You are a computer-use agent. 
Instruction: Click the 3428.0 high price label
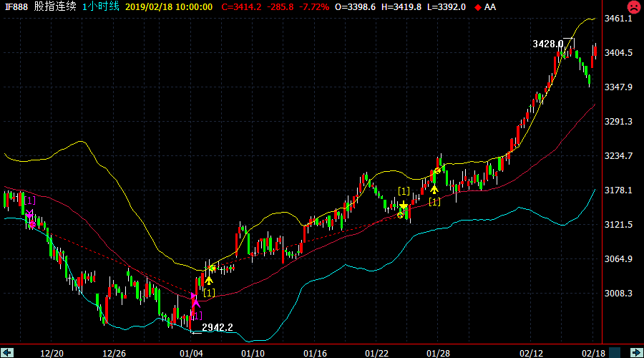pos(547,44)
